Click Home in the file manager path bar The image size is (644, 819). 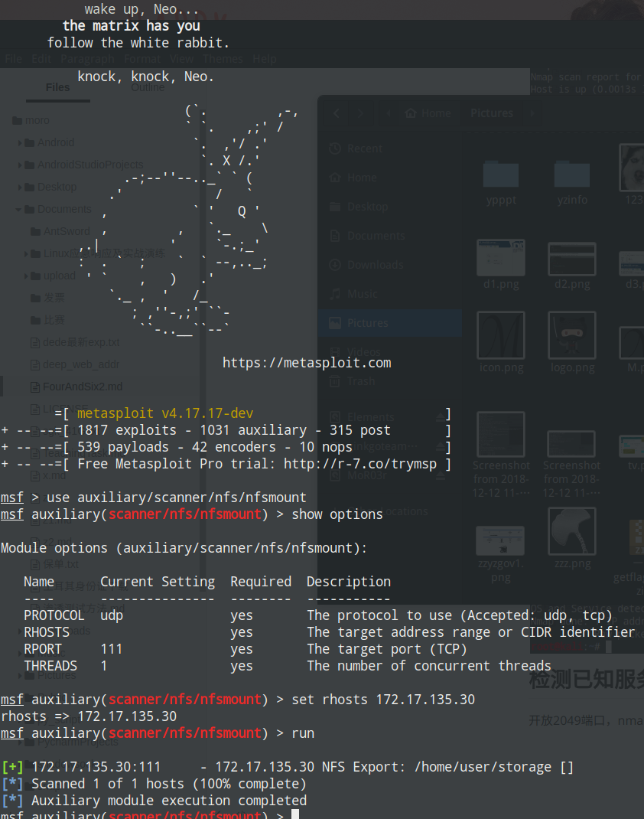click(x=428, y=113)
